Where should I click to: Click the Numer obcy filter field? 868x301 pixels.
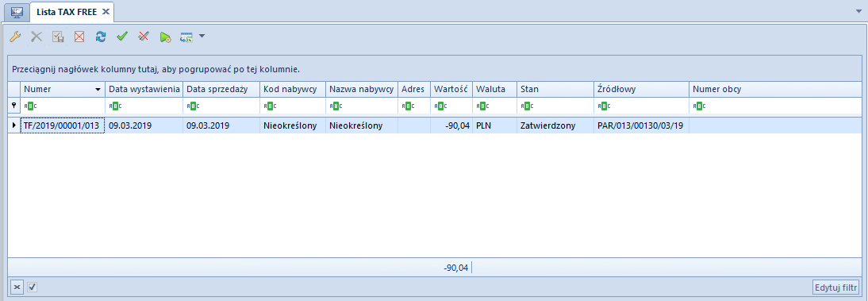point(775,106)
